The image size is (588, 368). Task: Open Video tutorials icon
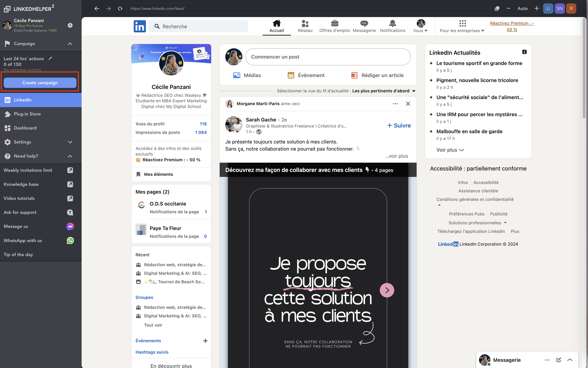(71, 198)
